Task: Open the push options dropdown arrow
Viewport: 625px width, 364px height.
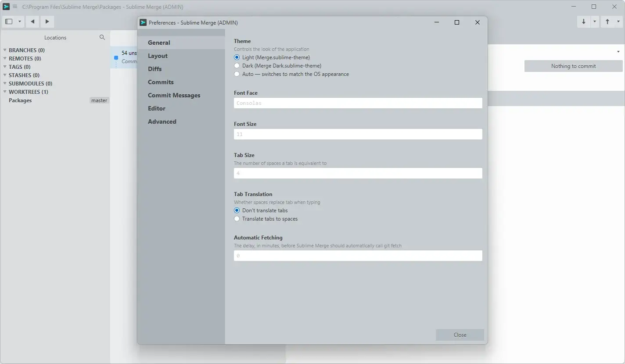Action: (619, 21)
